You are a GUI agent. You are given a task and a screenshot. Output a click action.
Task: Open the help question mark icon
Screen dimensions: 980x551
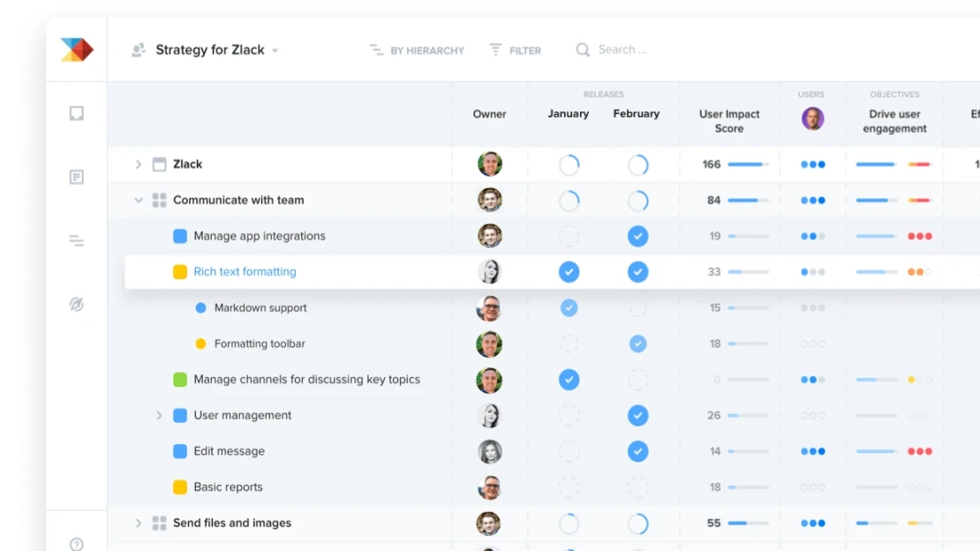point(76,544)
